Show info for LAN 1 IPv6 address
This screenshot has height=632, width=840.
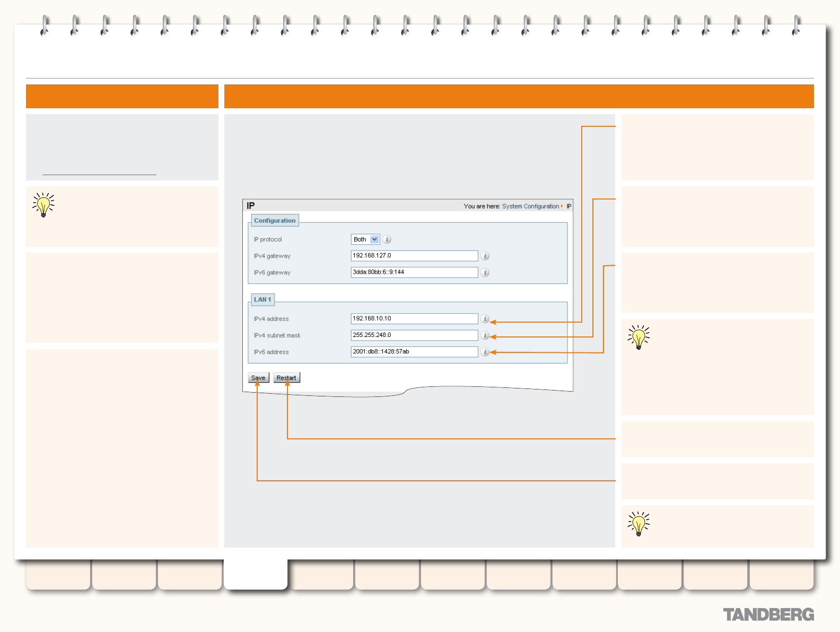[x=485, y=352]
